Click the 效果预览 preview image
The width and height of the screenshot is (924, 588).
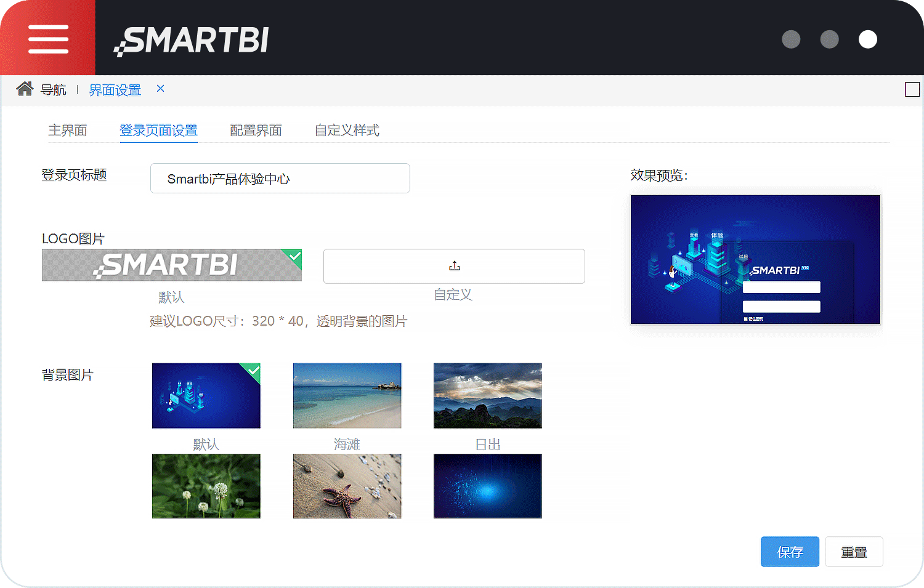[x=755, y=259]
